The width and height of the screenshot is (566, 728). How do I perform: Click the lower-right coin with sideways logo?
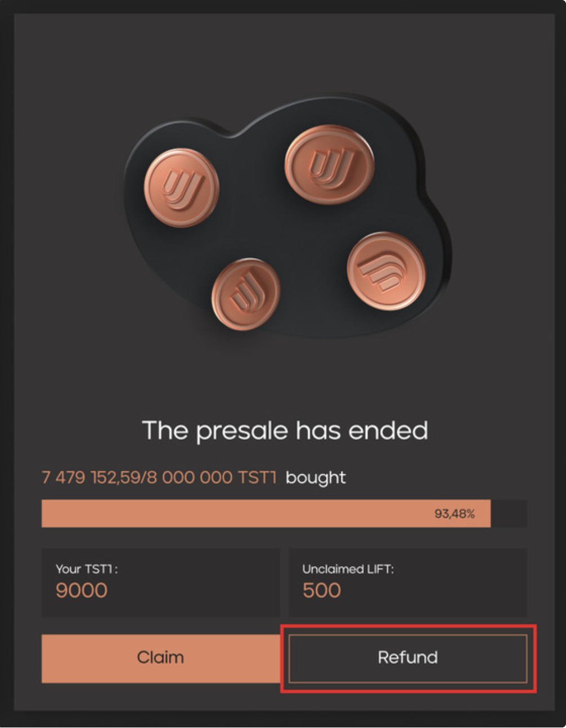click(386, 271)
